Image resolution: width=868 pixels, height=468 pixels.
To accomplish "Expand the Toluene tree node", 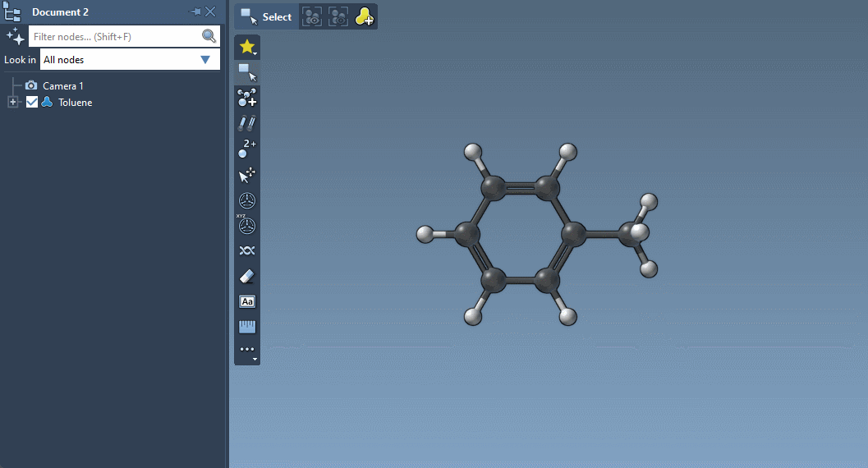I will (12, 103).
